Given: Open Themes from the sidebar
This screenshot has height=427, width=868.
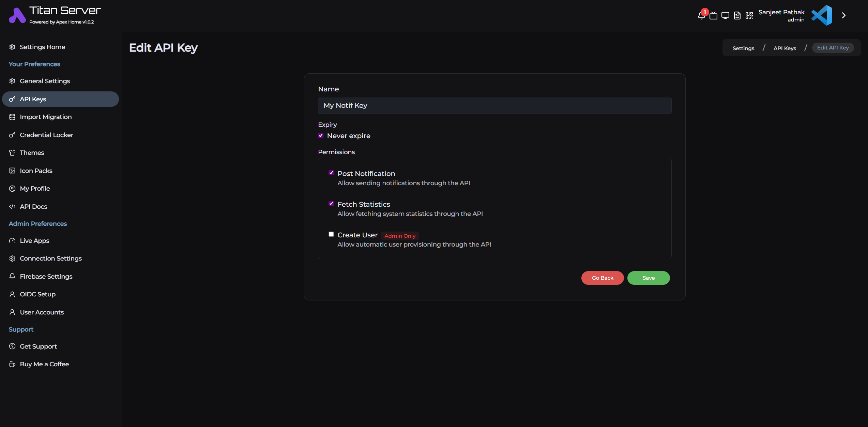Looking at the screenshot, I should [x=32, y=152].
